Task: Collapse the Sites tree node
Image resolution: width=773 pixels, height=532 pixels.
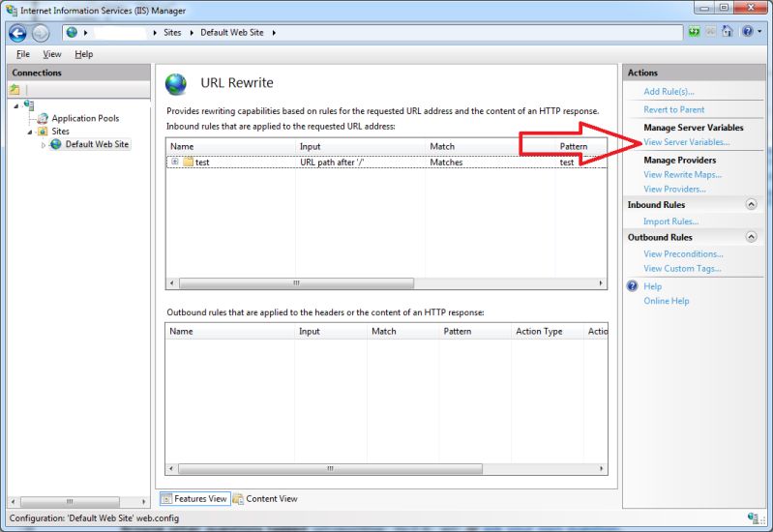Action: point(30,132)
